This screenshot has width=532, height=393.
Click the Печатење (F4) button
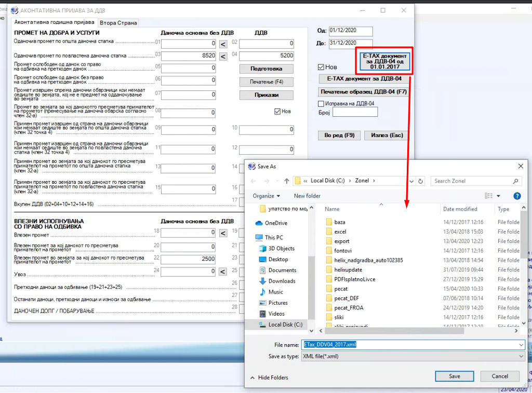[267, 82]
